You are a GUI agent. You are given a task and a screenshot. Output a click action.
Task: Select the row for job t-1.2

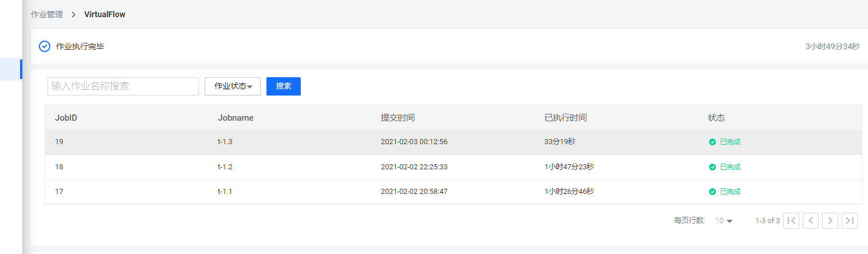point(453,167)
